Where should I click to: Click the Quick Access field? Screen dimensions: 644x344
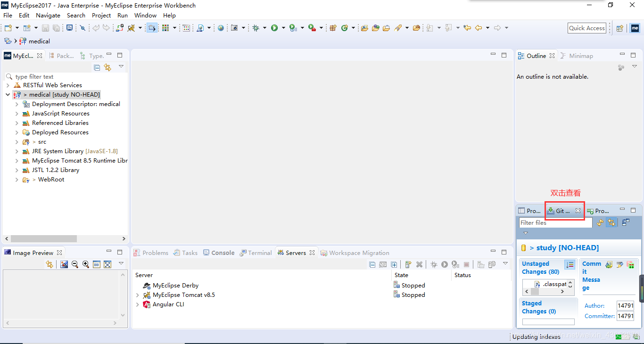[x=587, y=28]
